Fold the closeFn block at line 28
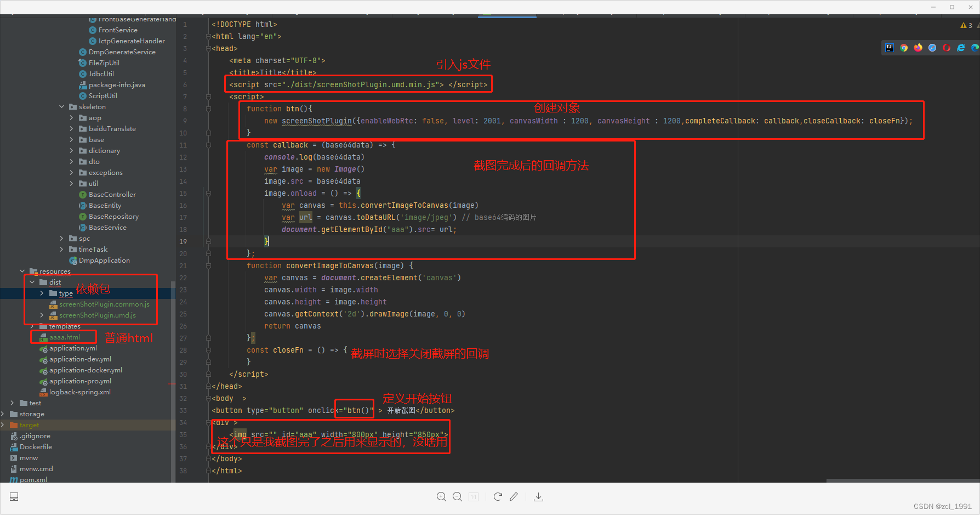Screen dimensions: 980x515 (x=208, y=350)
